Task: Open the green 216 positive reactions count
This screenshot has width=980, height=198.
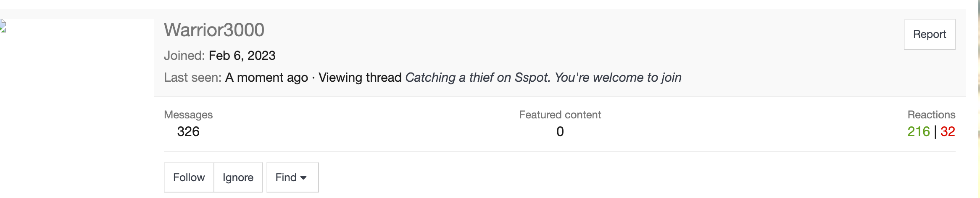Action: point(919,131)
